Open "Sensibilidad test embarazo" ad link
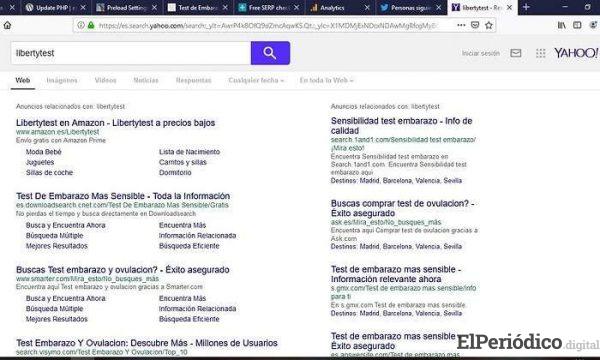Viewport: 600px width, 360px height. tap(401, 125)
